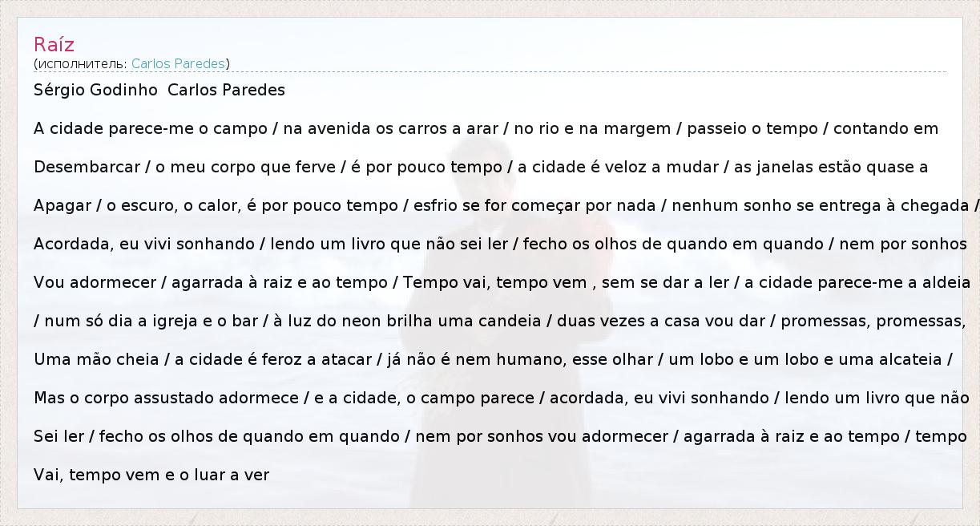Image resolution: width=980 pixels, height=526 pixels.
Task: Click the phrase 'a cidade é veloz a mudar'
Action: coord(609,167)
